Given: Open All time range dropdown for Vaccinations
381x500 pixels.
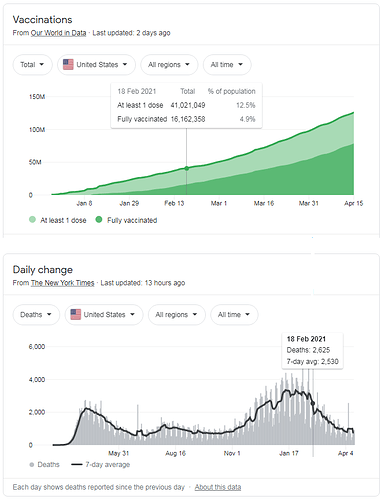Looking at the screenshot, I should pos(227,65).
